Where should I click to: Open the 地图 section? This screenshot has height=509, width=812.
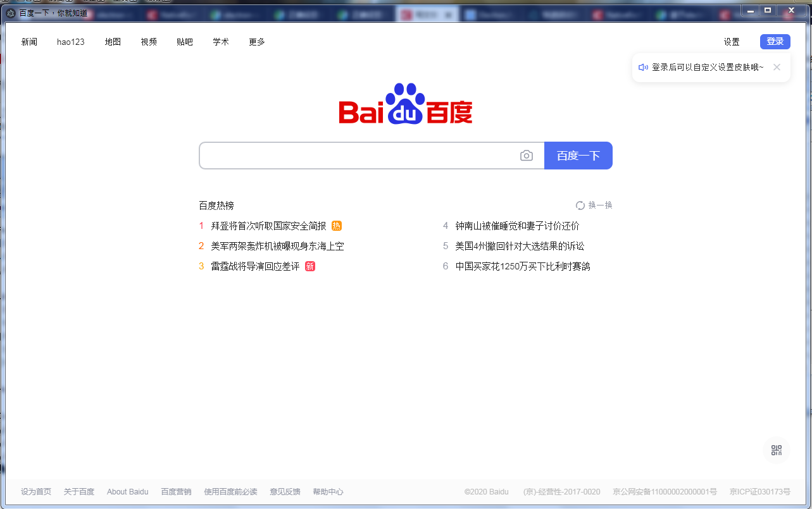pos(113,42)
